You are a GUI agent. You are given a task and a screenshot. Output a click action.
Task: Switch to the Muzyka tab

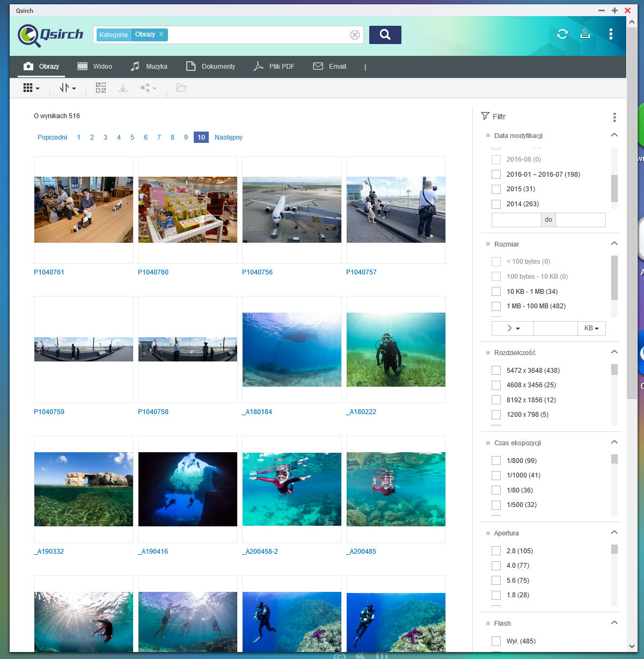tap(149, 67)
